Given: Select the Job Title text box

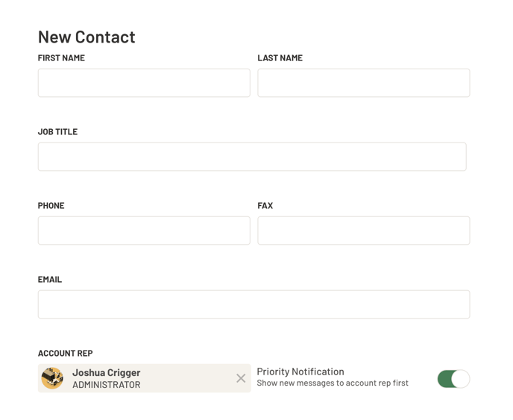Looking at the screenshot, I should [252, 157].
